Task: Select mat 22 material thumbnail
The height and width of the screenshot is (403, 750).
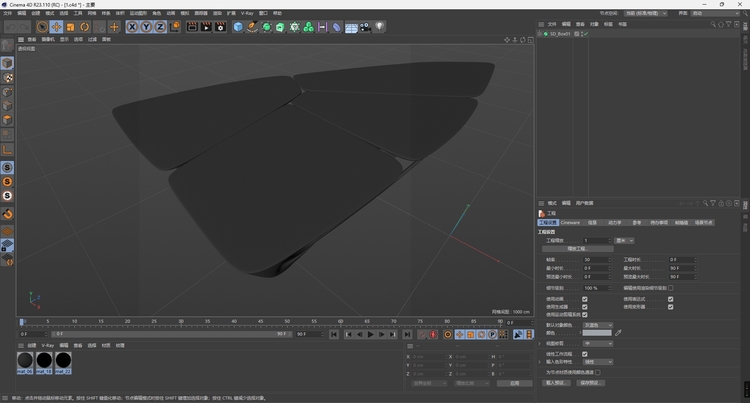Action: coord(63,362)
